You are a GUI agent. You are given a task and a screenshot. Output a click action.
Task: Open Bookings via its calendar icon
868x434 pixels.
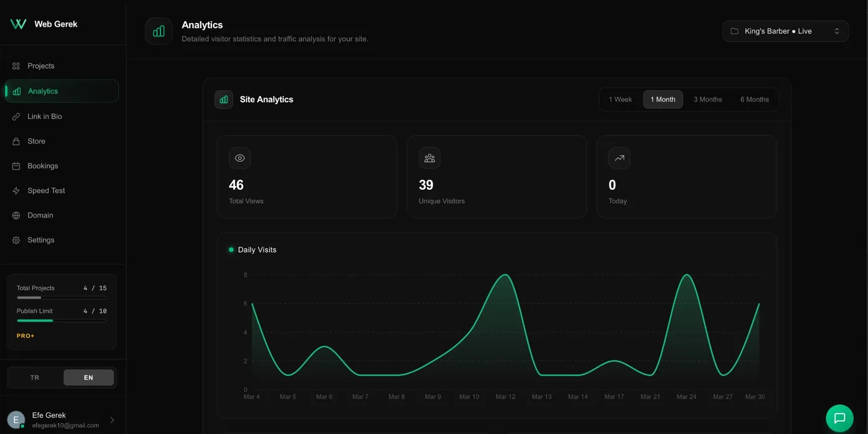pos(15,166)
